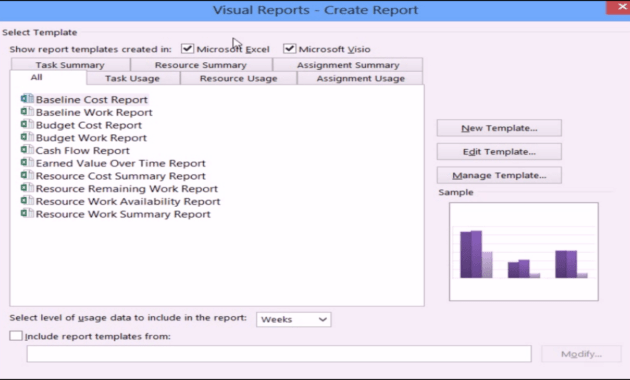Select Baseline Work Report text
The width and height of the screenshot is (630, 380).
pyautogui.click(x=94, y=112)
